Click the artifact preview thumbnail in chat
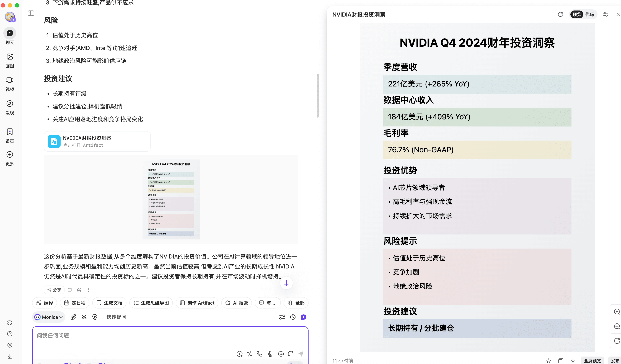Viewport: 621px width, 364px height. pos(171,199)
